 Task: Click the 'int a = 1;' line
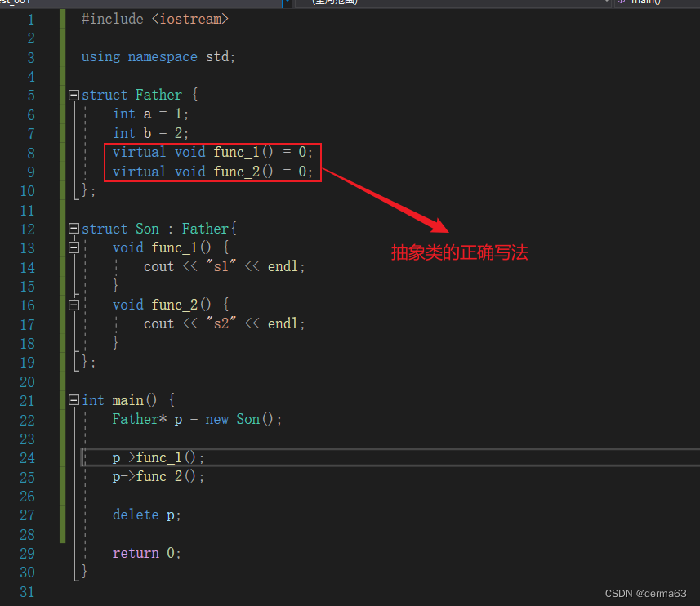point(150,114)
